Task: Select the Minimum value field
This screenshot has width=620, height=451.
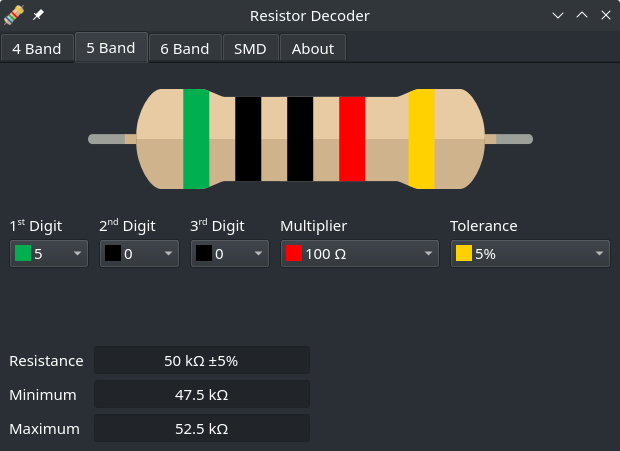Action: tap(201, 394)
